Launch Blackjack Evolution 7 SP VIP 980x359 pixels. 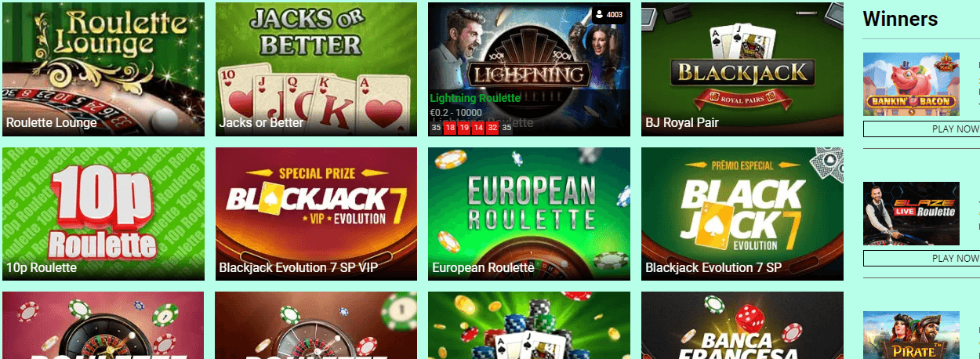tap(317, 214)
